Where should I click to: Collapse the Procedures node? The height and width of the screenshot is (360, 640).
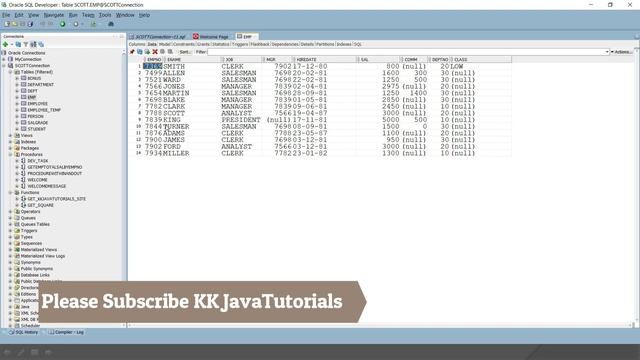11,154
